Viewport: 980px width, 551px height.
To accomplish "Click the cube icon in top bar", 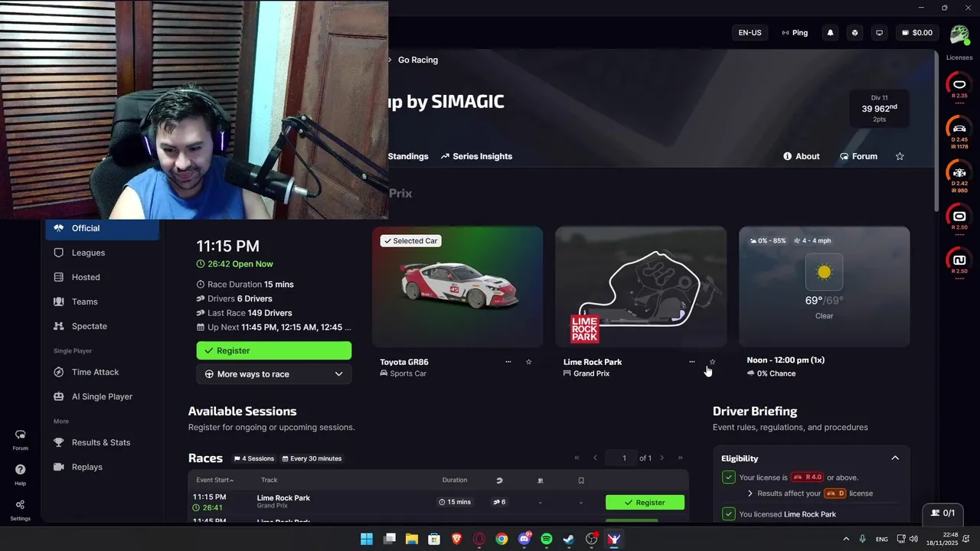I will coord(855,33).
